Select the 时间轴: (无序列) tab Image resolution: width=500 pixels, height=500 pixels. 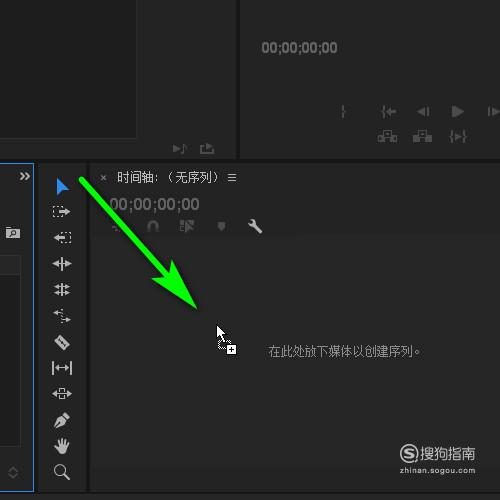point(167,177)
